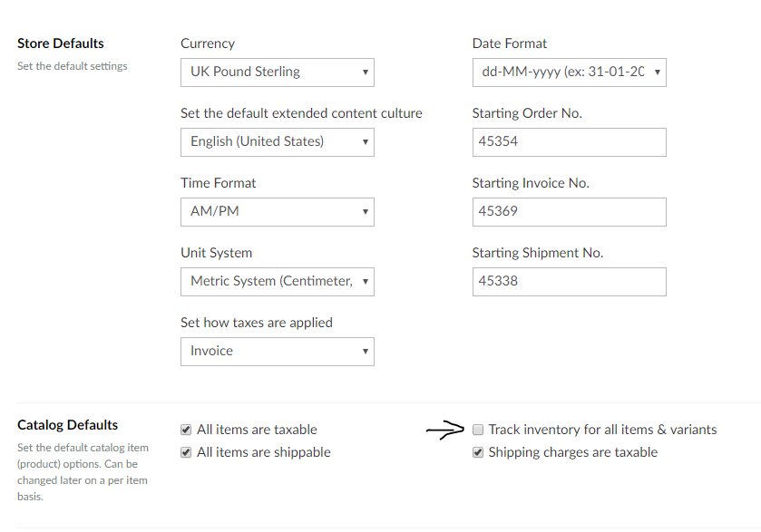Click the Store Defaults heading

pos(61,44)
